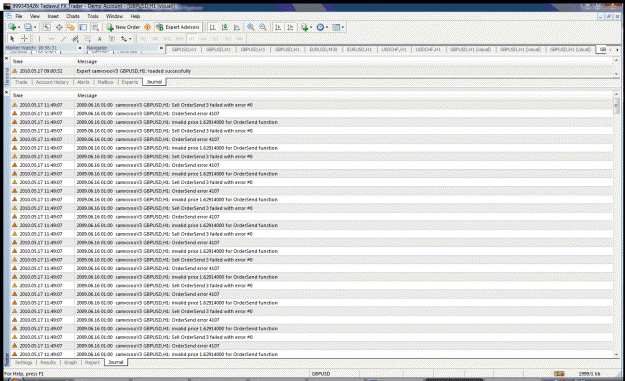This screenshot has height=381, width=625.
Task: Zoom out of the chart
Action: click(263, 27)
